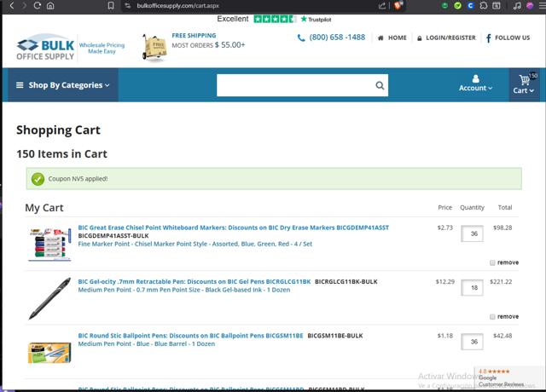The image size is (546, 392).
Task: Click the share icon in address bar
Action: (x=382, y=6)
